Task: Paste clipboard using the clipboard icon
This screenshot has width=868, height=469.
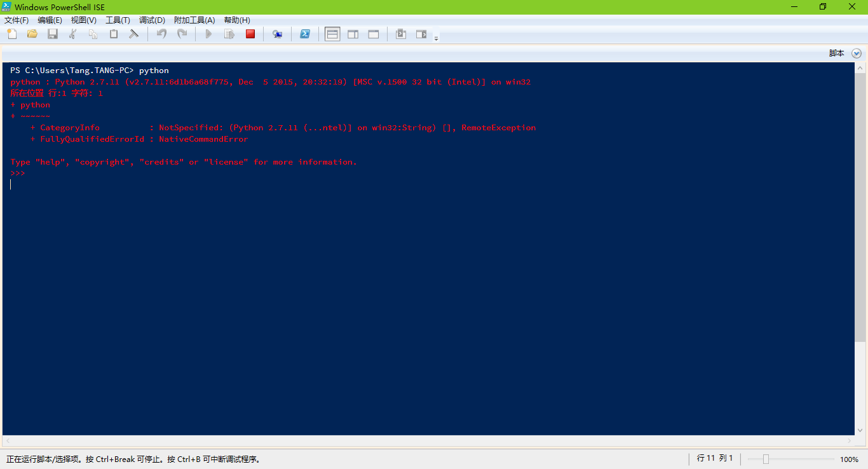Action: click(114, 34)
